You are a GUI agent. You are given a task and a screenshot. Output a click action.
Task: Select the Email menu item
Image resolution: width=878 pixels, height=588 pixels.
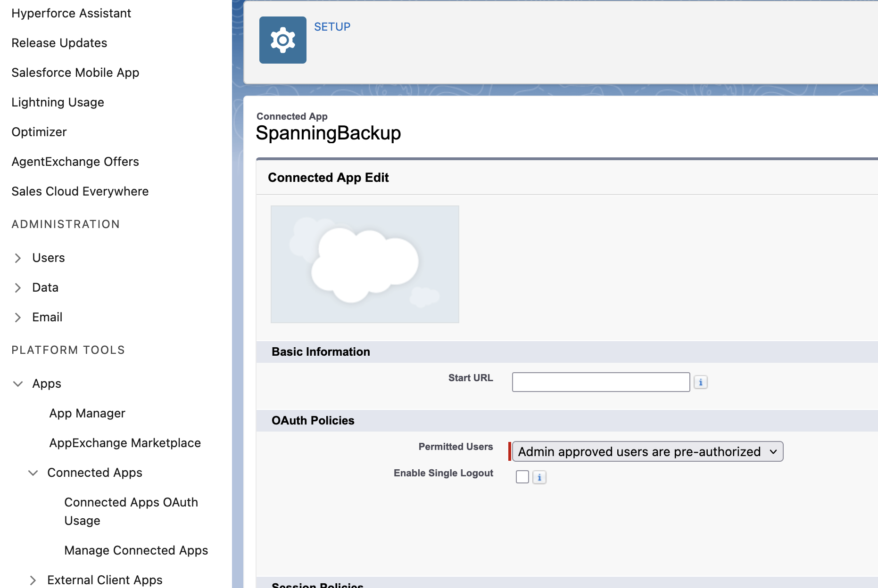pos(47,317)
